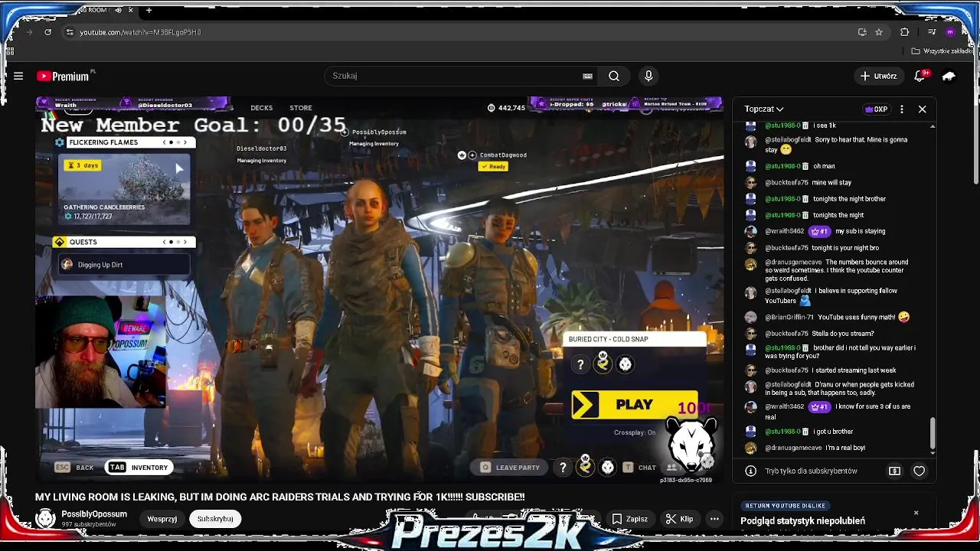The height and width of the screenshot is (551, 980).
Task: Mute the tab via speaker icon
Action: coord(118,10)
